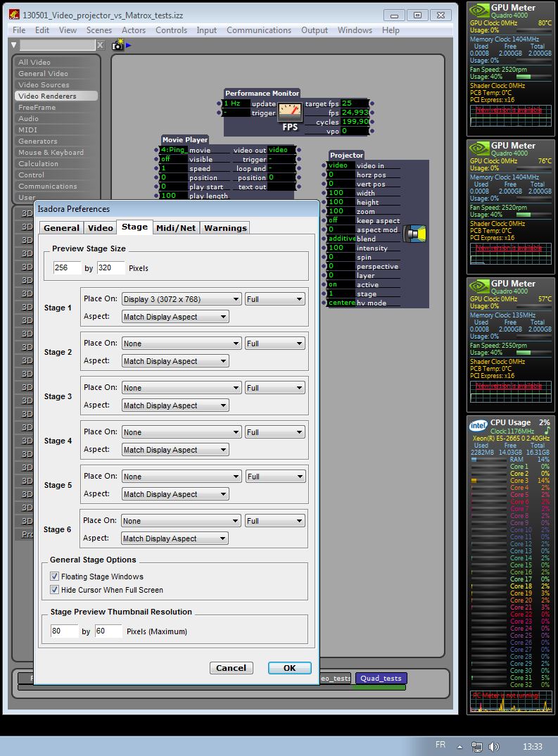Viewport: 558px width, 756px height.
Task: Click the FPS gauge icon in Performance Monitor
Action: [x=290, y=113]
